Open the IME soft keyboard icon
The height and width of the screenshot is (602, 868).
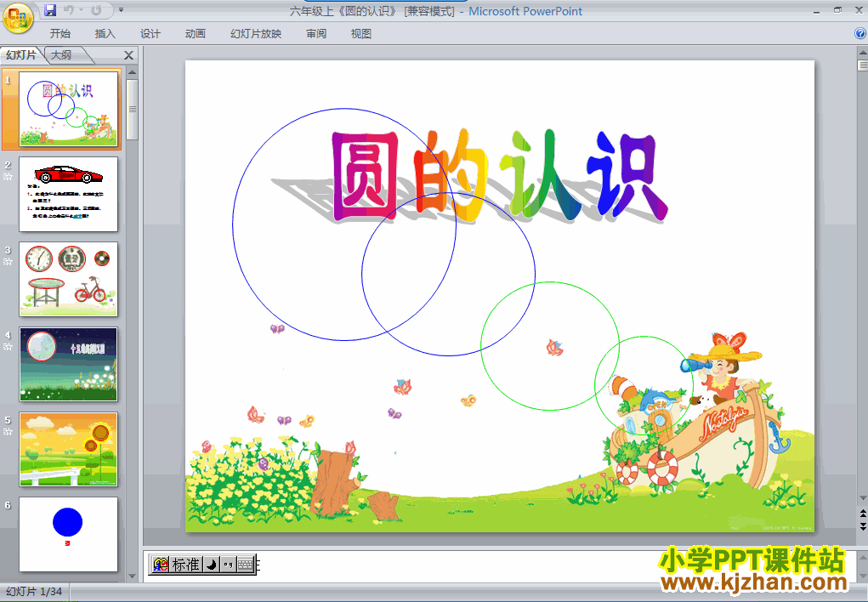[x=245, y=565]
